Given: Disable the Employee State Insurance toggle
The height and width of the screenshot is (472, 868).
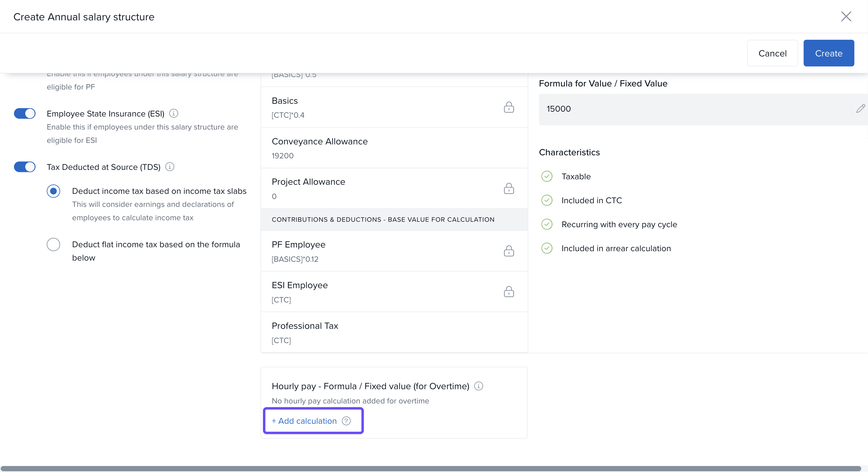Looking at the screenshot, I should [25, 113].
